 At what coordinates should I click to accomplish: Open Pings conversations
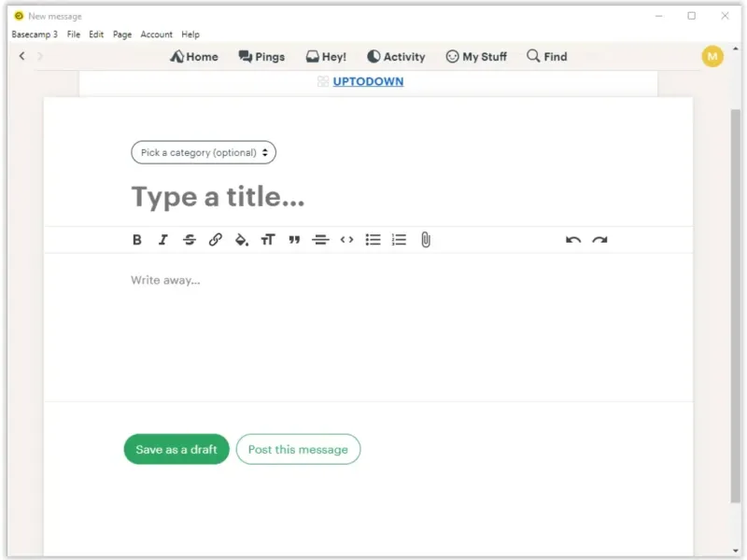click(x=261, y=57)
